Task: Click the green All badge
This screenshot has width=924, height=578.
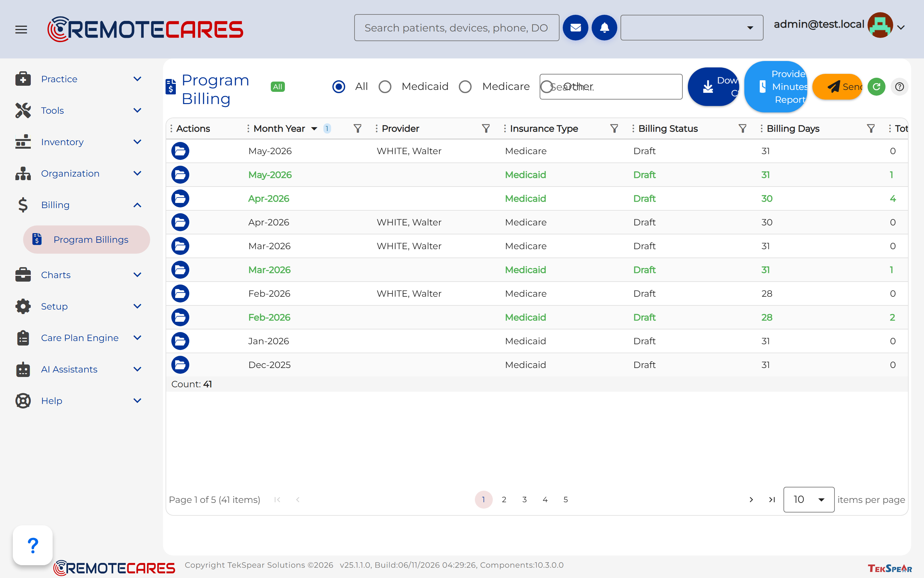Action: (278, 87)
